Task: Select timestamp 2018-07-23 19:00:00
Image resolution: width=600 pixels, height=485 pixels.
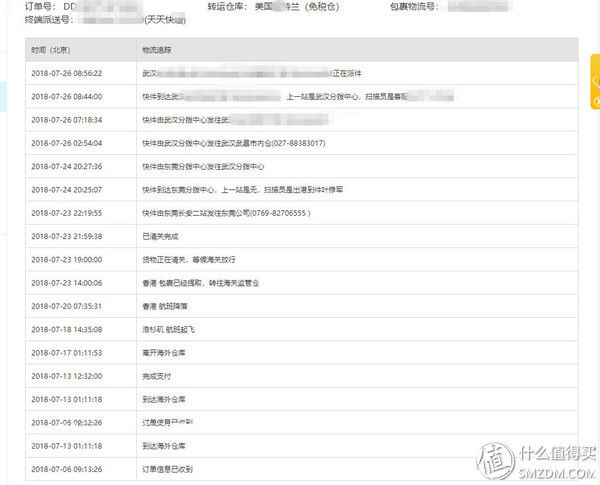Action: (67, 260)
